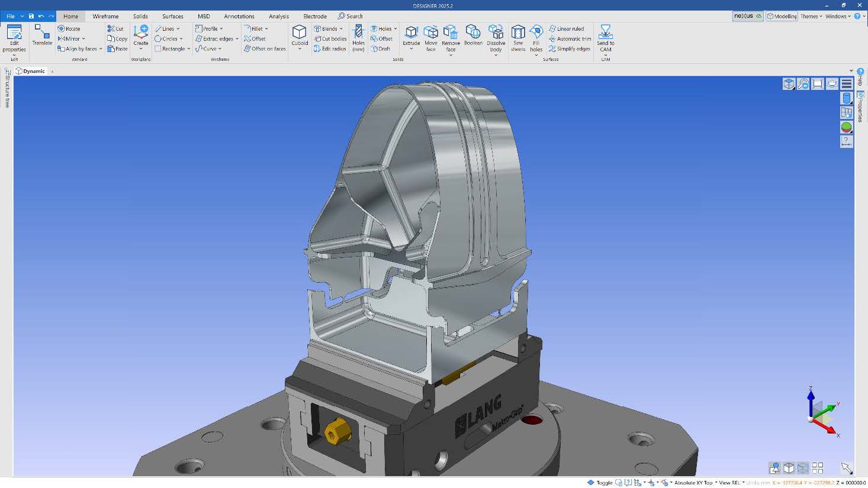Go to the MBD tab

click(x=204, y=16)
